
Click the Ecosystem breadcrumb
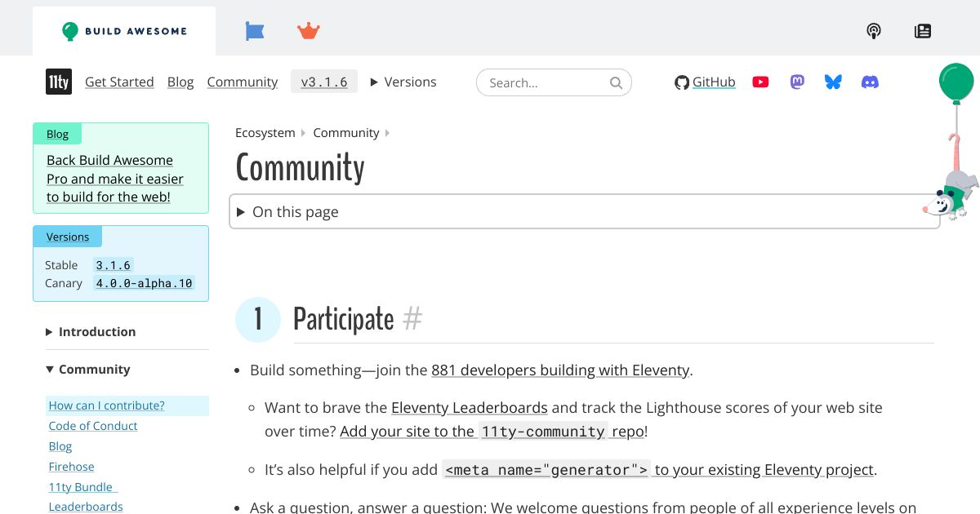[265, 132]
